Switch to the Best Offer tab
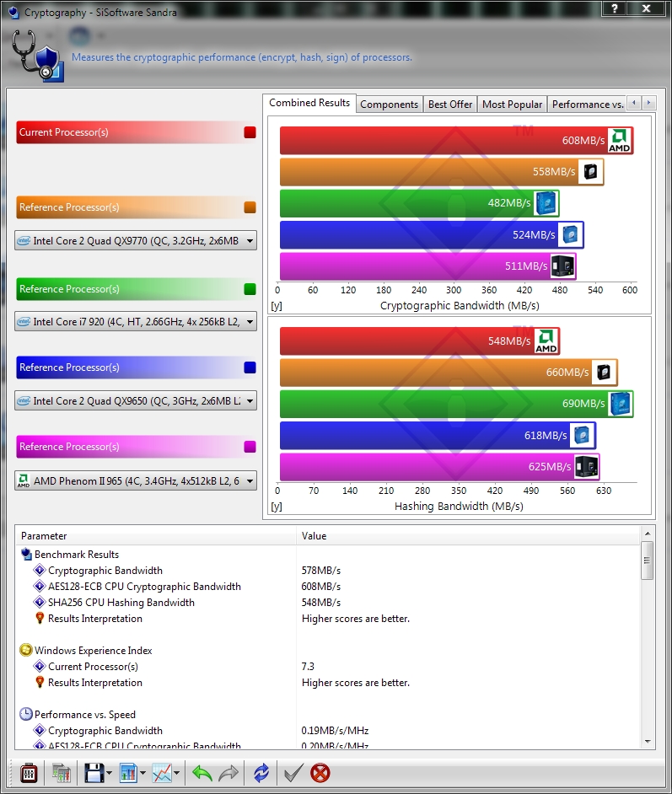The image size is (672, 794). tap(450, 105)
